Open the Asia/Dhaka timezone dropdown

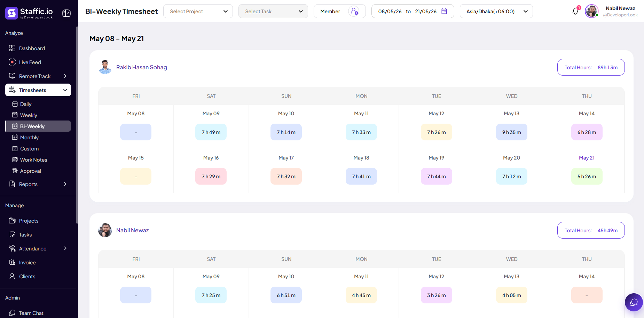coord(496,11)
